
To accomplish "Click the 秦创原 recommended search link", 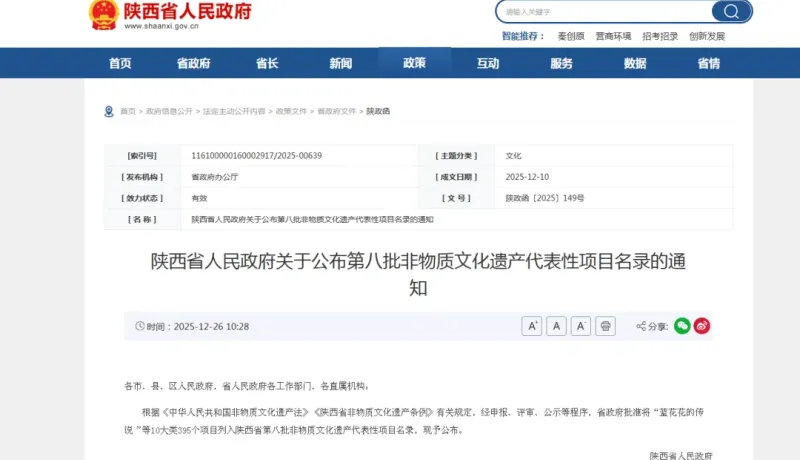I will coord(571,36).
